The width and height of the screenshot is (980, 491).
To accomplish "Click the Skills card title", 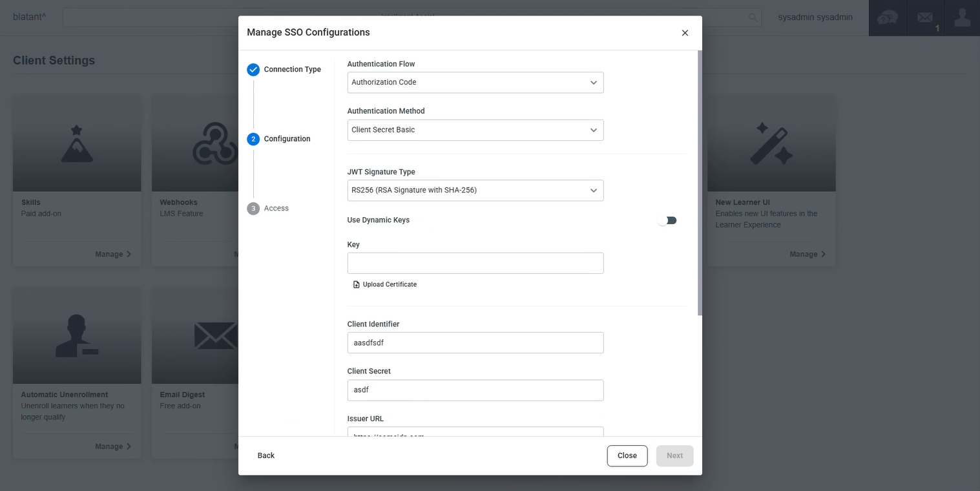I will tap(31, 202).
